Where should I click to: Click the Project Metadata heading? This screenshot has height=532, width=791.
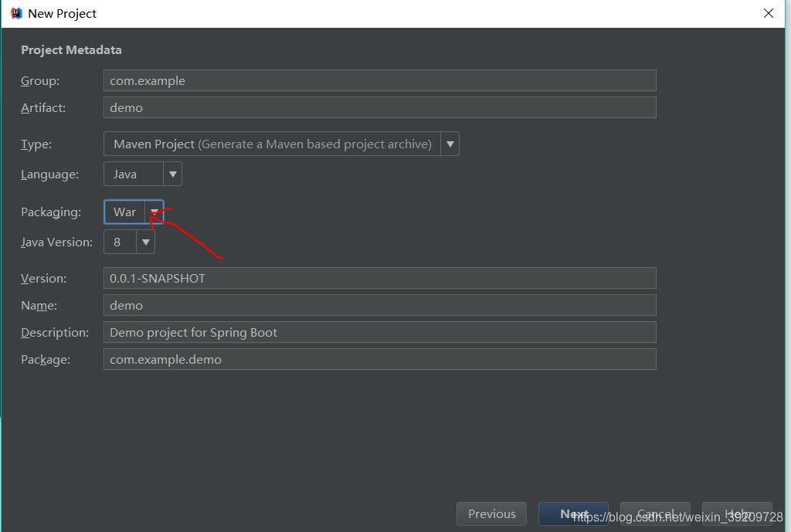tap(71, 50)
